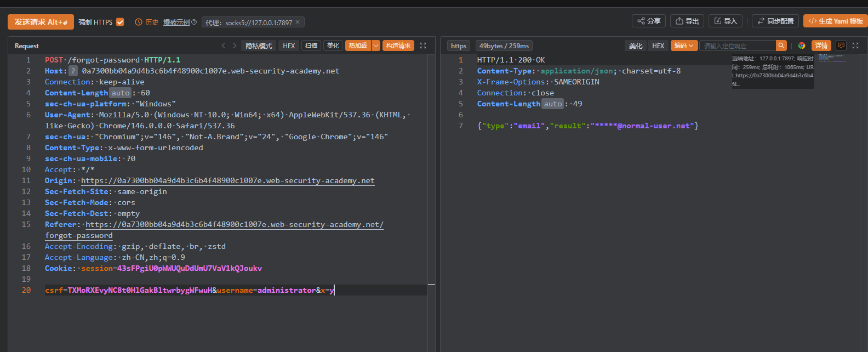Focus the 请输入定位响应 search field
Viewport: 868px width, 352px height.
737,46
